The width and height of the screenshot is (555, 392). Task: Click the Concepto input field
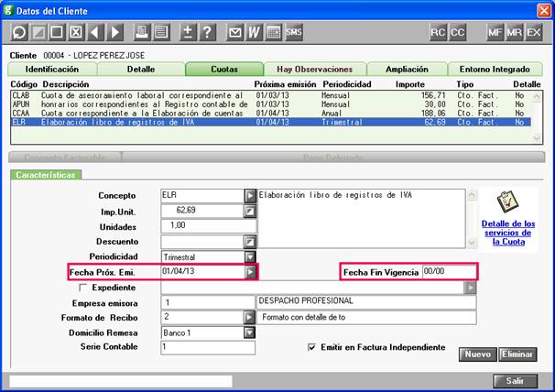[x=202, y=196]
